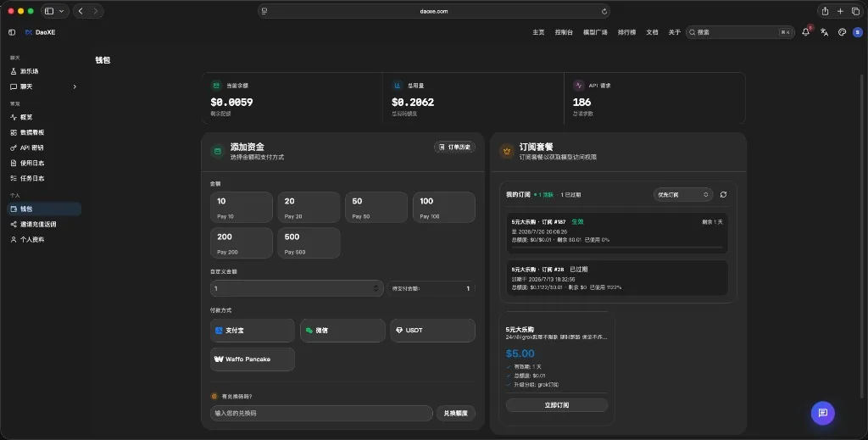Go to 主页 in the top navigation
868x440 pixels.
click(538, 33)
